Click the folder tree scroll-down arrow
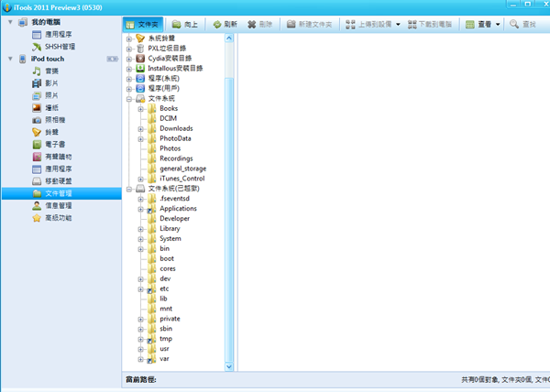The width and height of the screenshot is (550, 392). (x=229, y=366)
